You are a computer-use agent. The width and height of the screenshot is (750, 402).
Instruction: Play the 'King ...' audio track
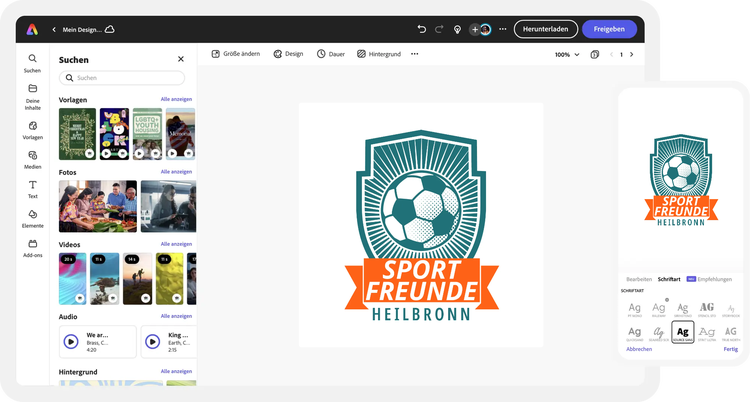tap(153, 342)
